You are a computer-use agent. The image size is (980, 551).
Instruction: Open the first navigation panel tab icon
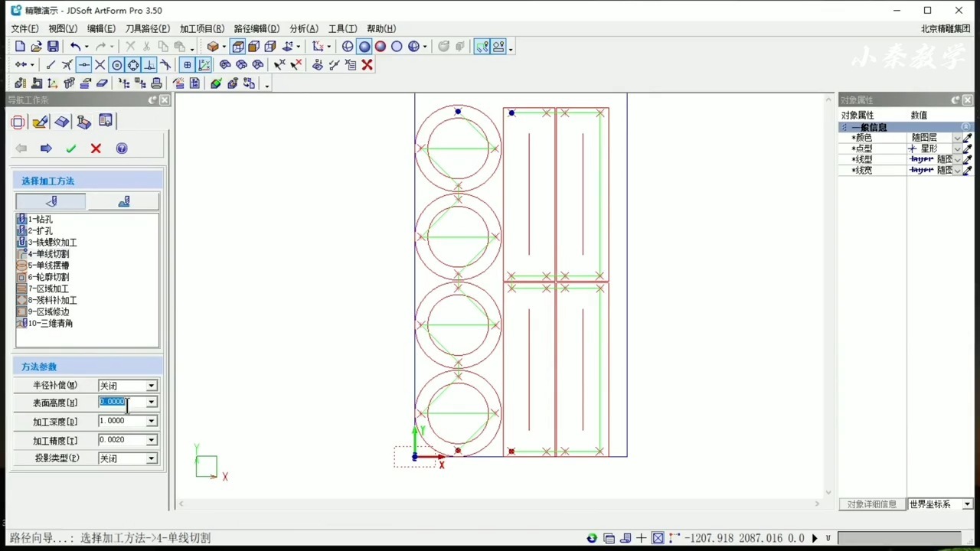pos(18,122)
